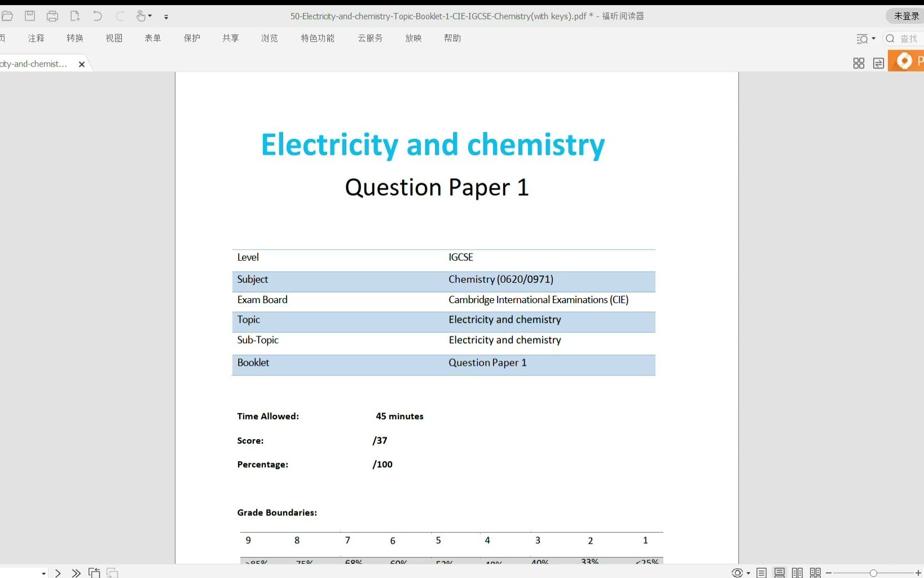
Task: Switch to single page view
Action: (x=761, y=573)
